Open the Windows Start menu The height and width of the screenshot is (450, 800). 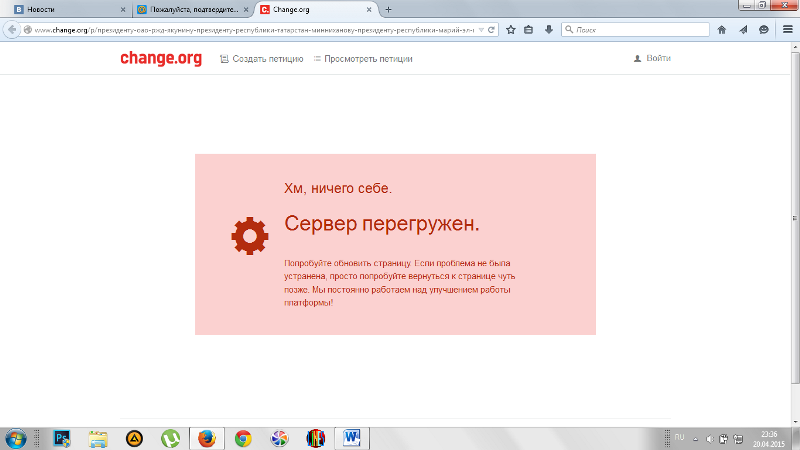[17, 438]
